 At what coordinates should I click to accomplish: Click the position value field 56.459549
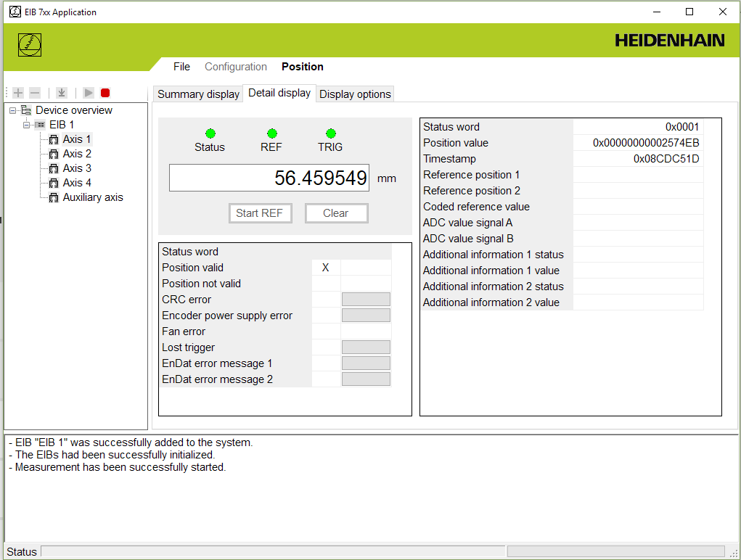[x=269, y=178]
